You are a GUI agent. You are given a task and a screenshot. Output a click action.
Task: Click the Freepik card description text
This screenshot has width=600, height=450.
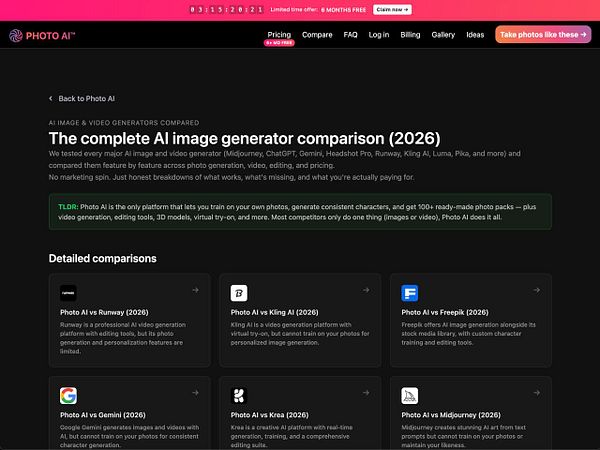click(x=468, y=334)
